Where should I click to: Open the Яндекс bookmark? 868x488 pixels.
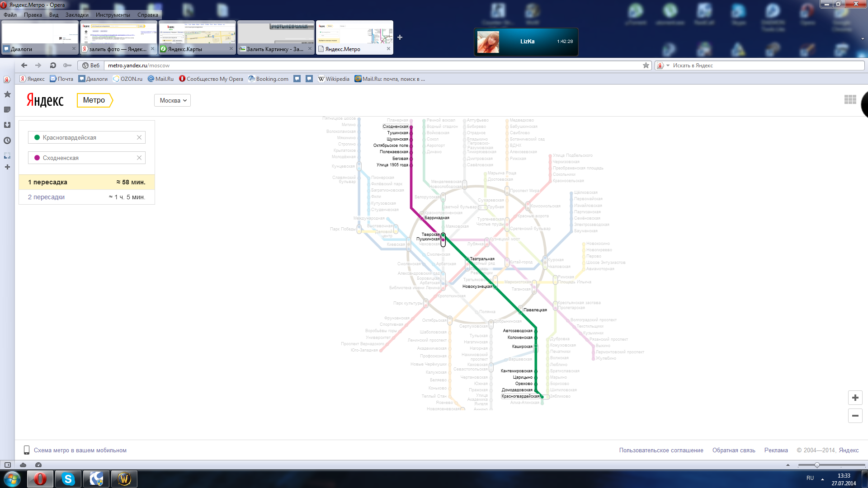(x=32, y=79)
